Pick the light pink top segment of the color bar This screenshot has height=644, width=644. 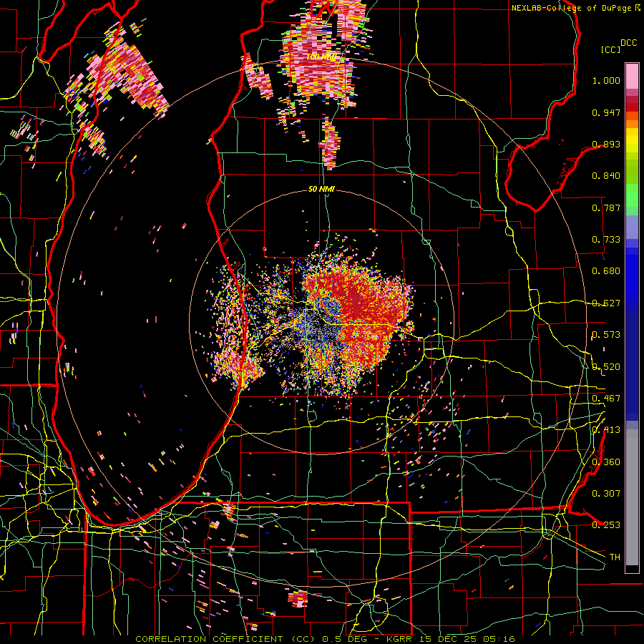click(632, 77)
